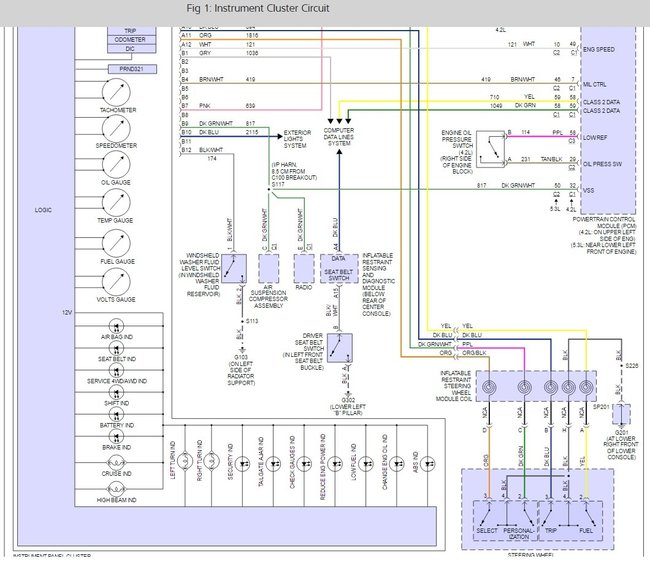Click the 'Inflatable Restraint Steering Wheel Module Coil' label
The image size is (650, 569).
pos(454,386)
